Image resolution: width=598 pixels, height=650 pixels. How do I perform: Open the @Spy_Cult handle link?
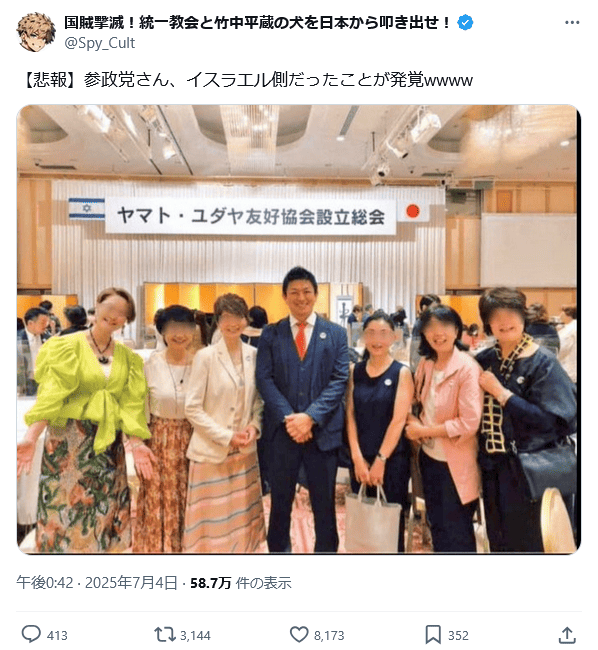pos(100,43)
